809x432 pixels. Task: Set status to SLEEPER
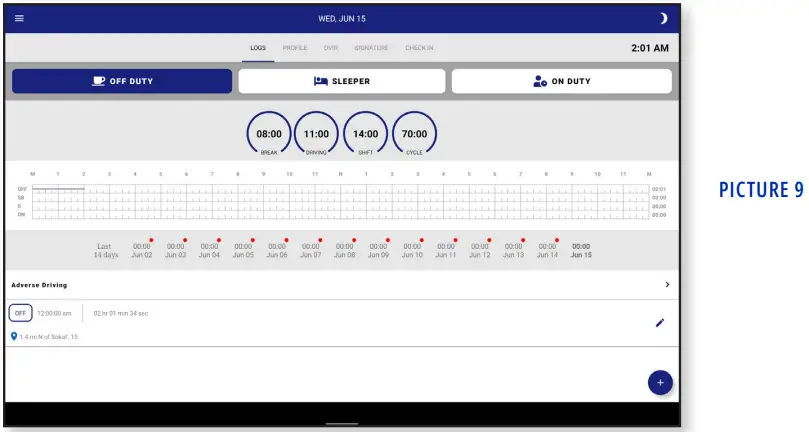click(342, 81)
